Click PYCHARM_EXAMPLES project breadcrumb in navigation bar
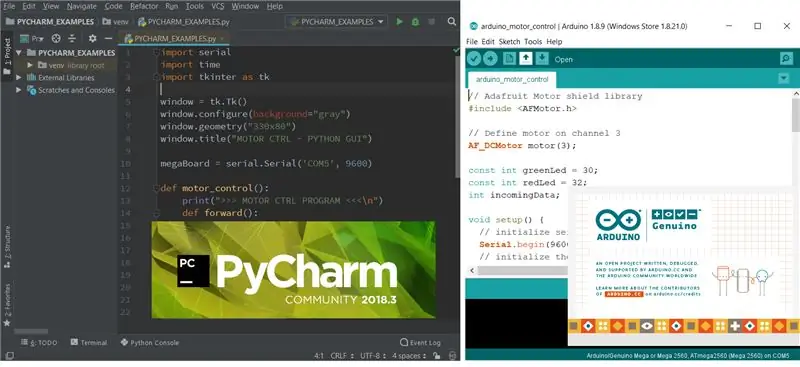This screenshot has width=800, height=367. 50,22
